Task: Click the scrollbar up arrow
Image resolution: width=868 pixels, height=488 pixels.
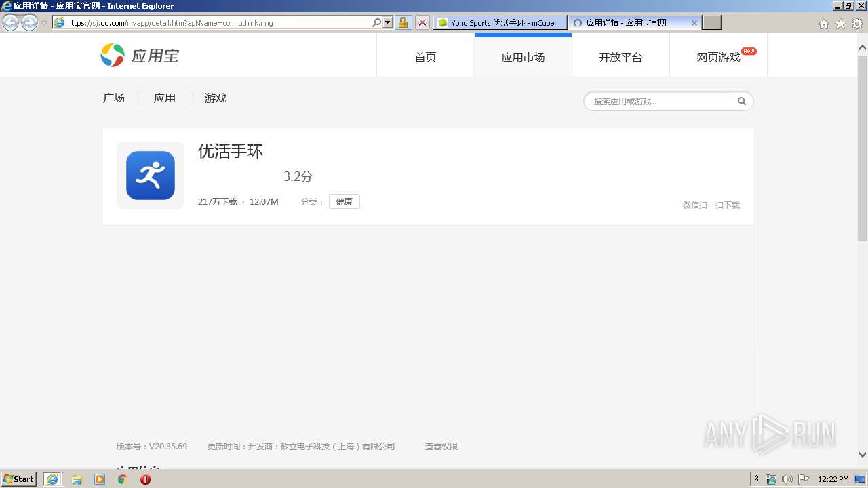Action: click(863, 48)
